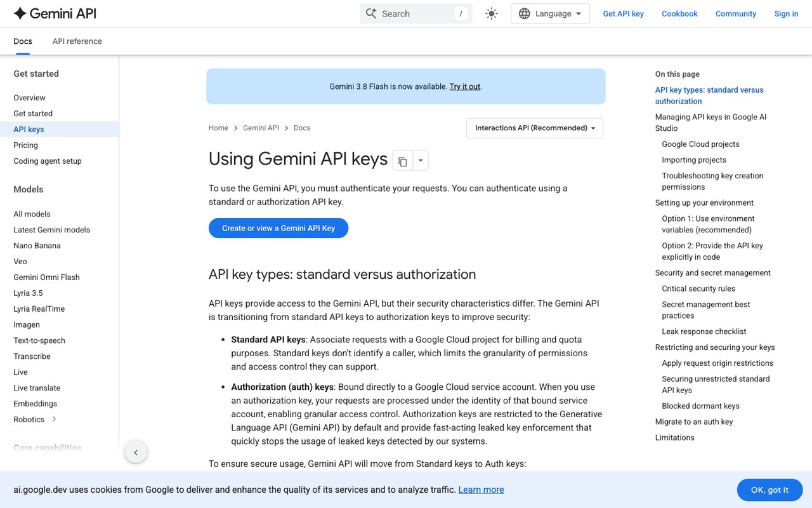The height and width of the screenshot is (508, 812).
Task: Jump to Setting up your environment
Action: tap(704, 203)
